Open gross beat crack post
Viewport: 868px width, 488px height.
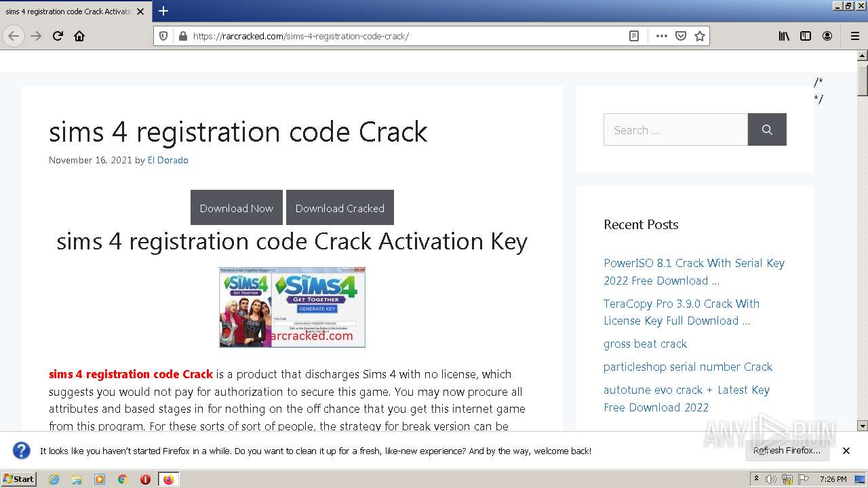[645, 344]
